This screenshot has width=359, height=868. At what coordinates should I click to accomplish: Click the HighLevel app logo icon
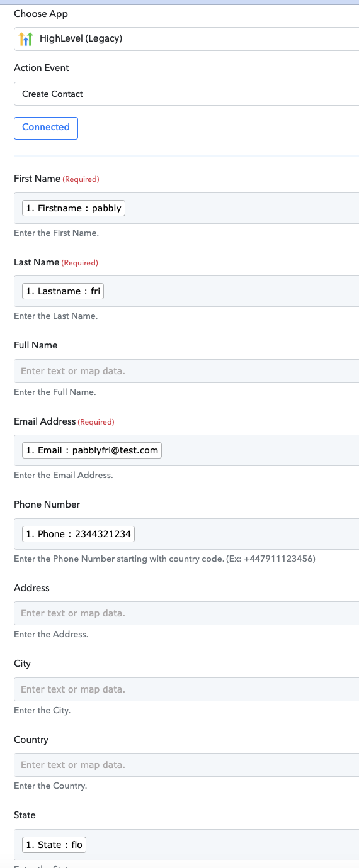26,39
